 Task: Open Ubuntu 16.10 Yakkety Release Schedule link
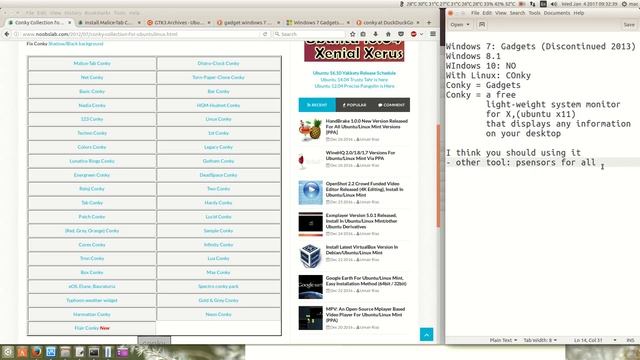(354, 73)
